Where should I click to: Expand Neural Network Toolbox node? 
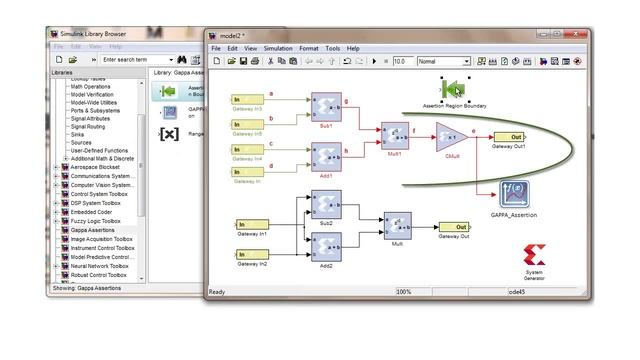coord(56,266)
